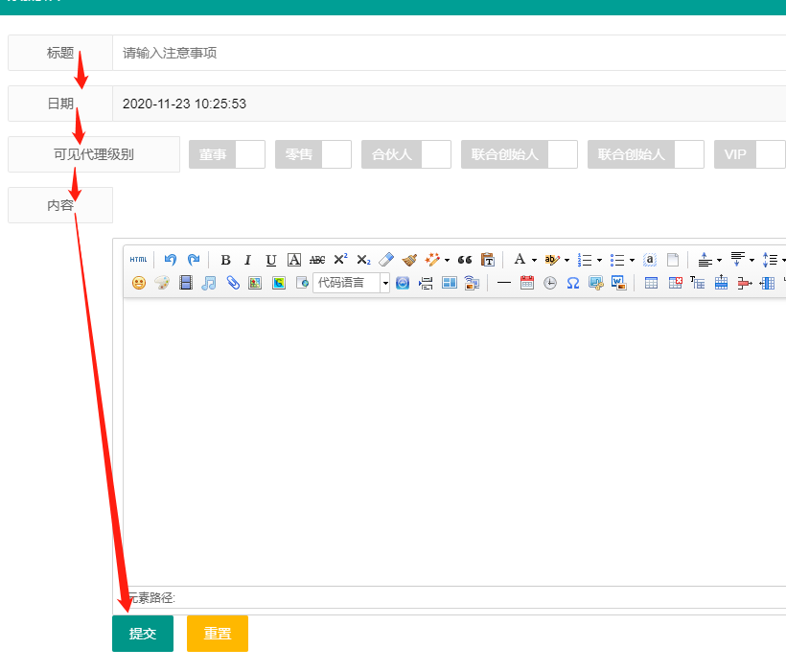
Task: Insert an emoticon with the smiley icon
Action: click(x=139, y=283)
